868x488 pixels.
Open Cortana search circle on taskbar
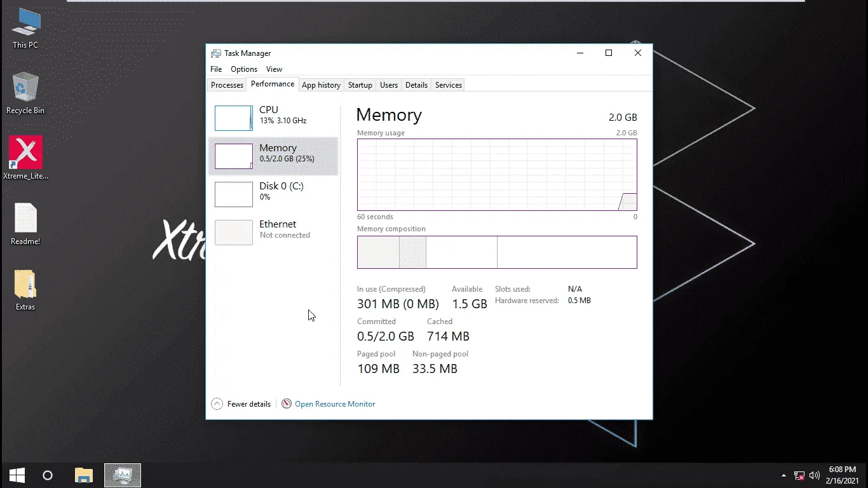point(48,475)
